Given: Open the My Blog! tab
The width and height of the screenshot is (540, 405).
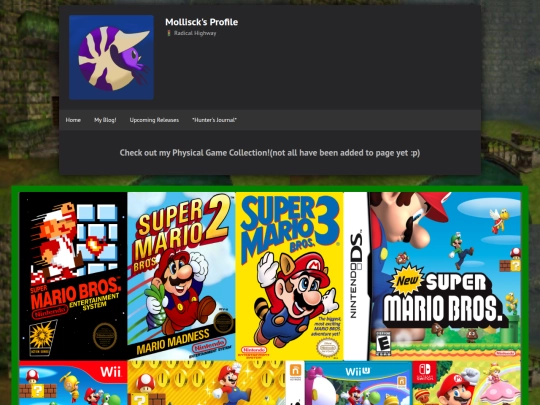Looking at the screenshot, I should pos(105,120).
